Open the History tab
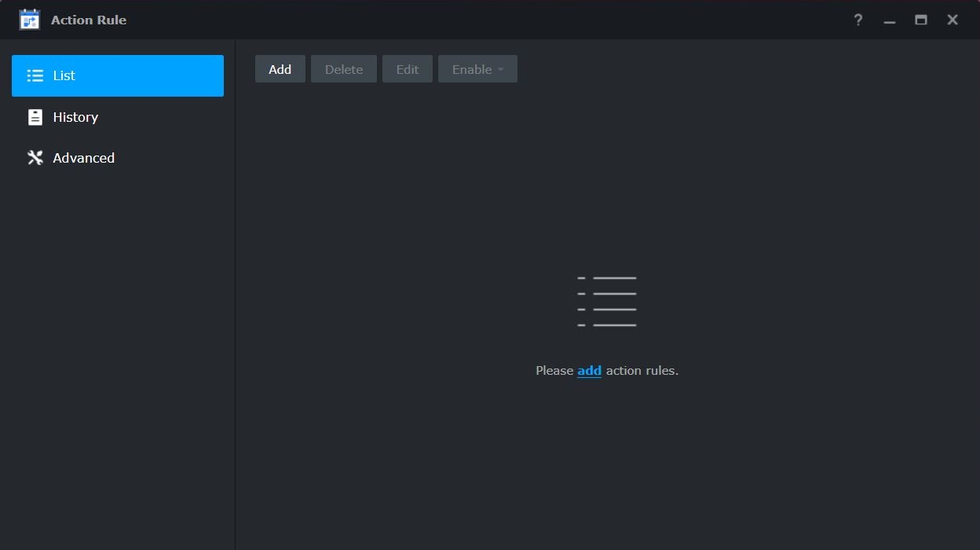 (x=118, y=117)
